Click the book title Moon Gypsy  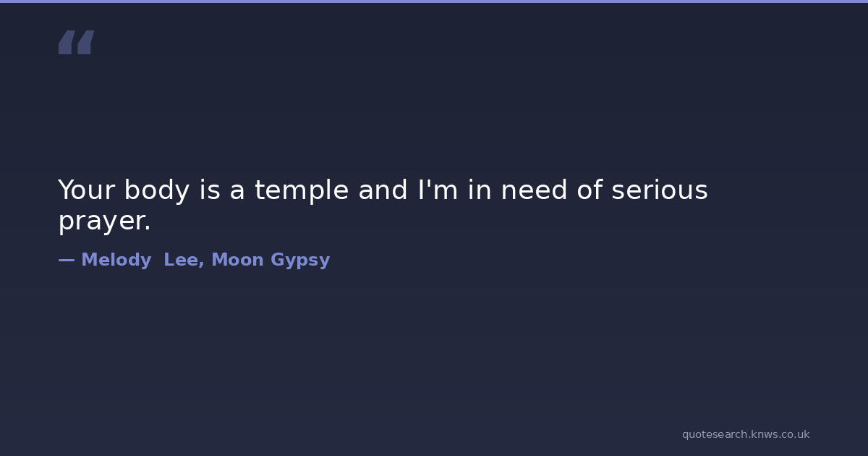[x=271, y=260]
